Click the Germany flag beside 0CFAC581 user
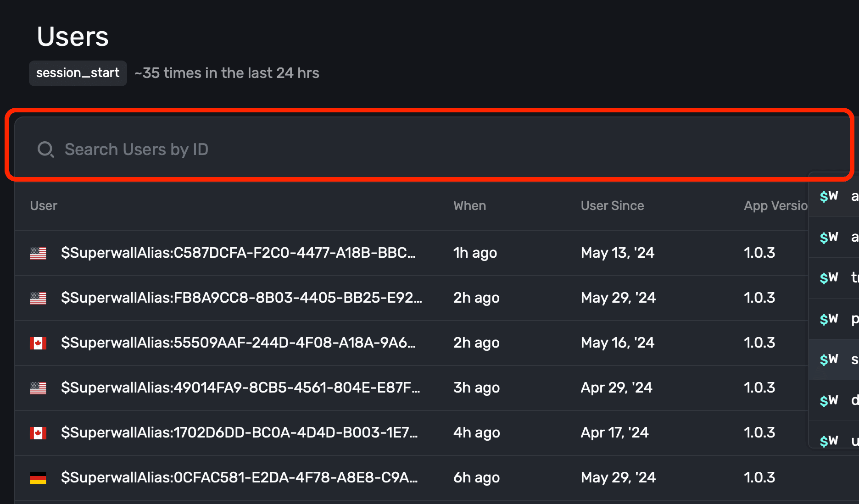Screen dimensions: 859x504 tap(38, 478)
